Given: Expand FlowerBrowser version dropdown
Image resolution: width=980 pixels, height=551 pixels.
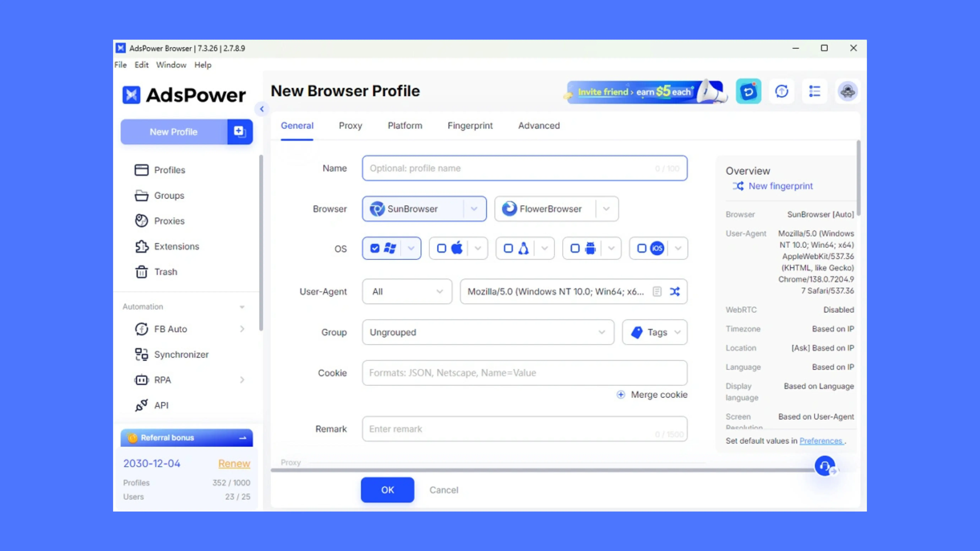Looking at the screenshot, I should (606, 209).
